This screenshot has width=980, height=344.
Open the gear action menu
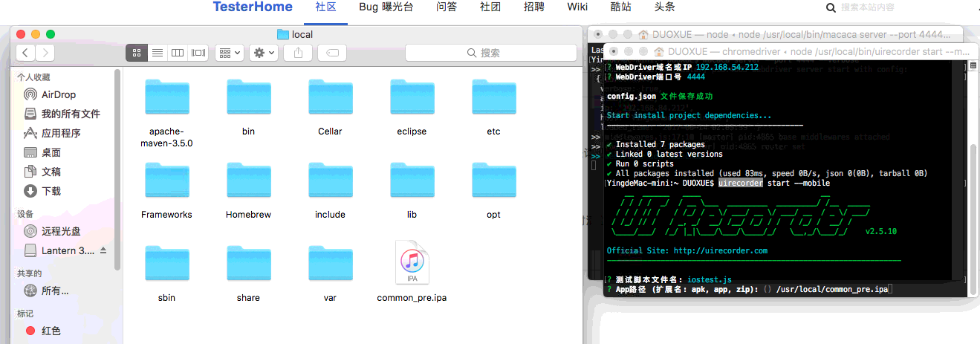point(264,53)
